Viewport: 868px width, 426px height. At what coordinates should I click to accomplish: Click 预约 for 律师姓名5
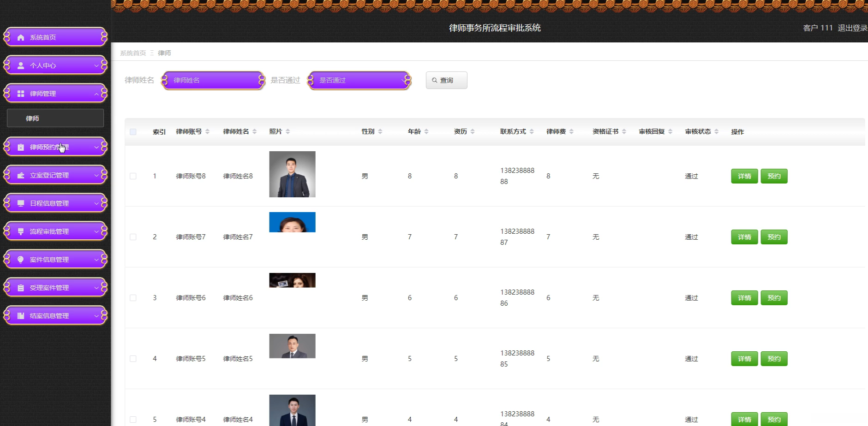pyautogui.click(x=774, y=359)
